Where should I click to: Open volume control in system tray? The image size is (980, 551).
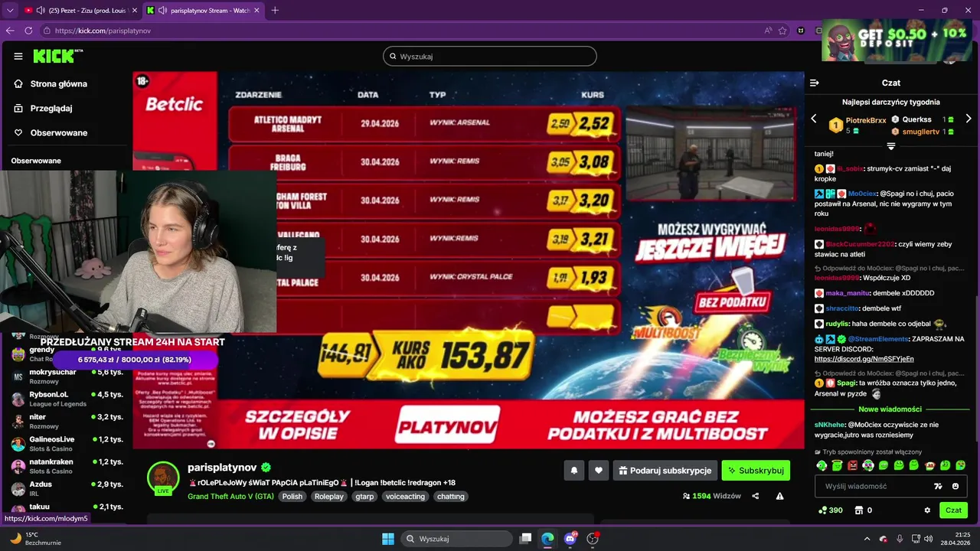click(x=927, y=539)
